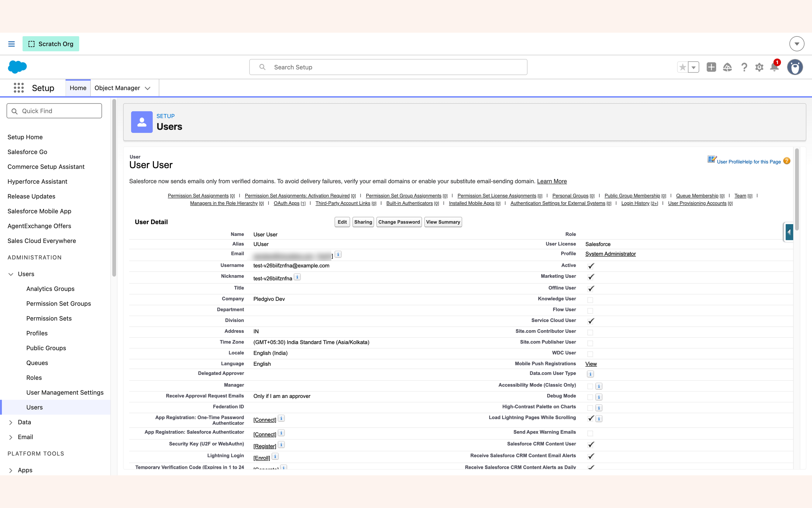Image resolution: width=812 pixels, height=508 pixels.
Task: Click the Salesforce cloud logo
Action: click(17, 67)
